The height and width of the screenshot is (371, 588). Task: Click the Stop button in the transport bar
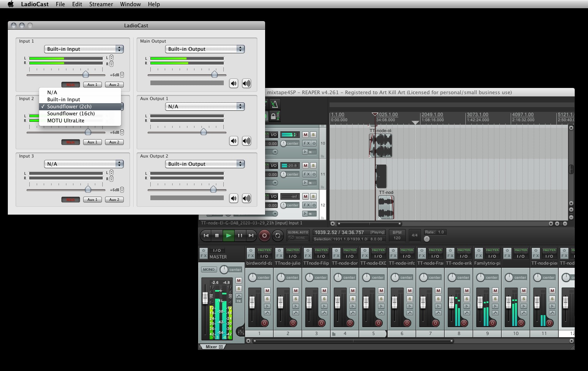tap(217, 235)
